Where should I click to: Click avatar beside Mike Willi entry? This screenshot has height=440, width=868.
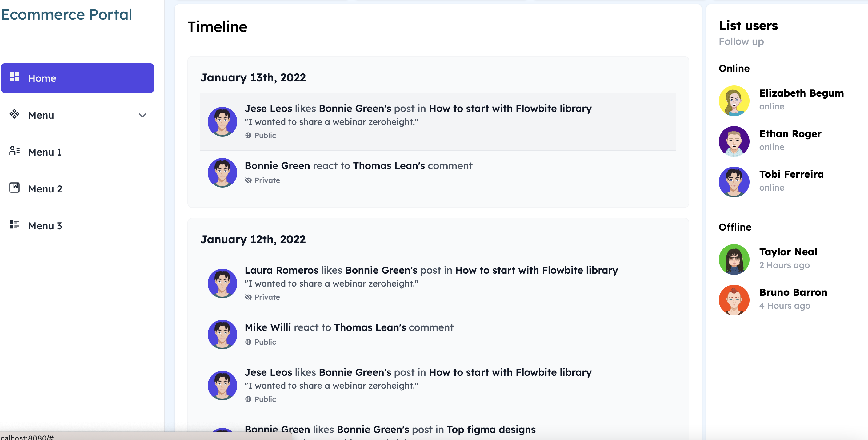[222, 335]
